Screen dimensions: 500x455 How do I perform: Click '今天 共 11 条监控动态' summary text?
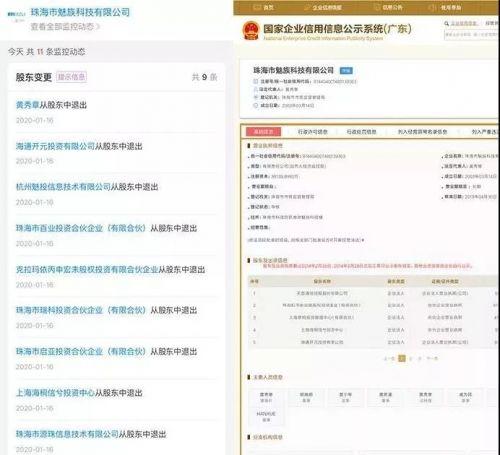pyautogui.click(x=47, y=52)
